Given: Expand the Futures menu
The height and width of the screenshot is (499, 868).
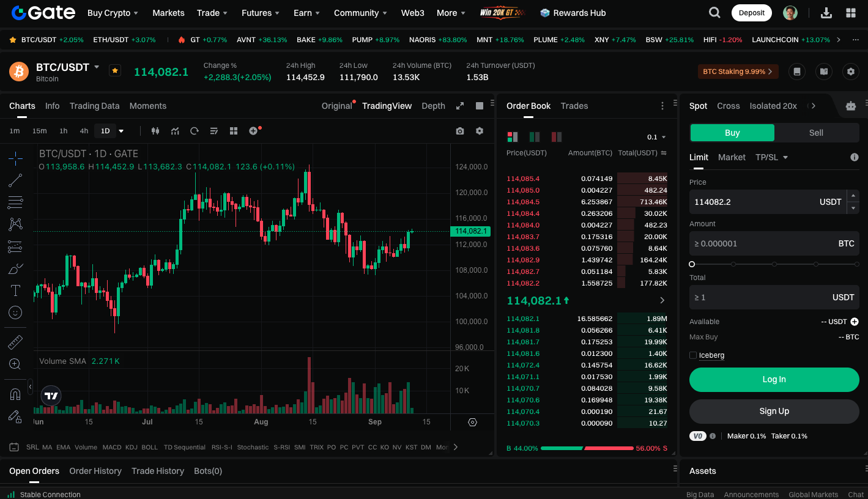Looking at the screenshot, I should pos(261,13).
